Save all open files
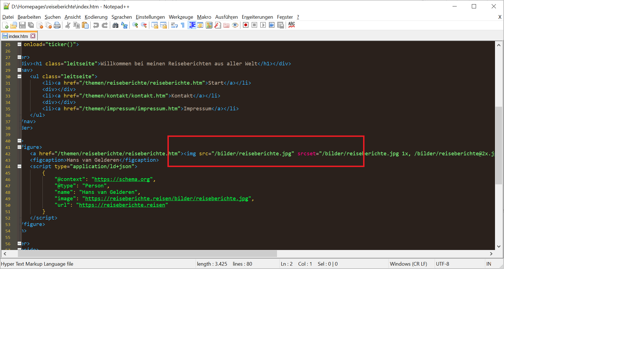Image resolution: width=644 pixels, height=362 pixels. tap(31, 25)
